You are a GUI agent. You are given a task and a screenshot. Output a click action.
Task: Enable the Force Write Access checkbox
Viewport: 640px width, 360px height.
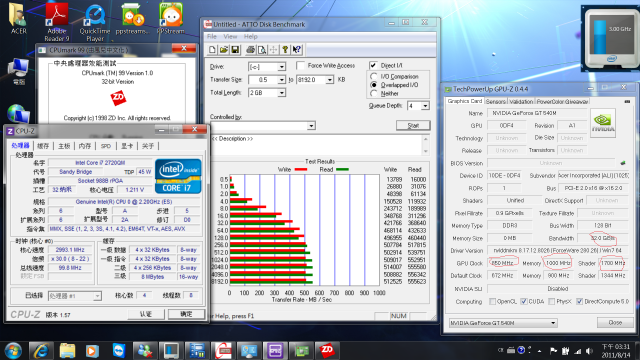coord(301,65)
